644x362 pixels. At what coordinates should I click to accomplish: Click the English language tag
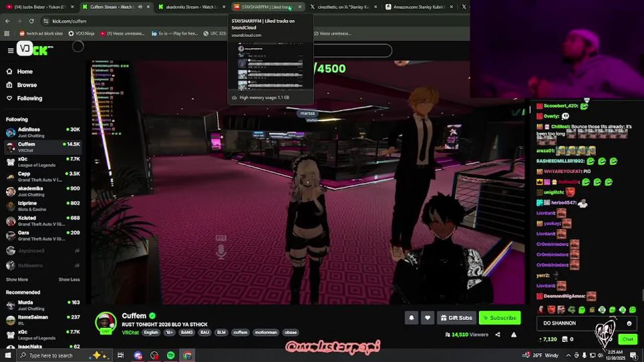pyautogui.click(x=151, y=332)
